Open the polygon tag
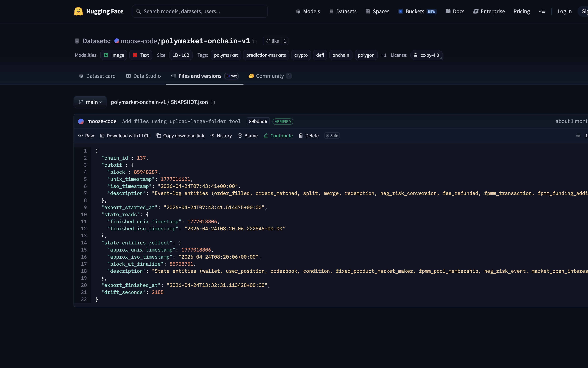 coord(366,55)
